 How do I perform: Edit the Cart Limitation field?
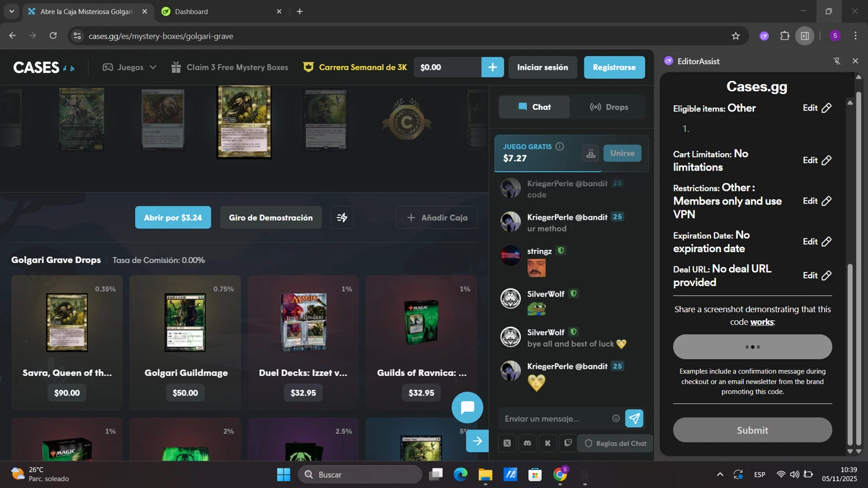pos(817,160)
